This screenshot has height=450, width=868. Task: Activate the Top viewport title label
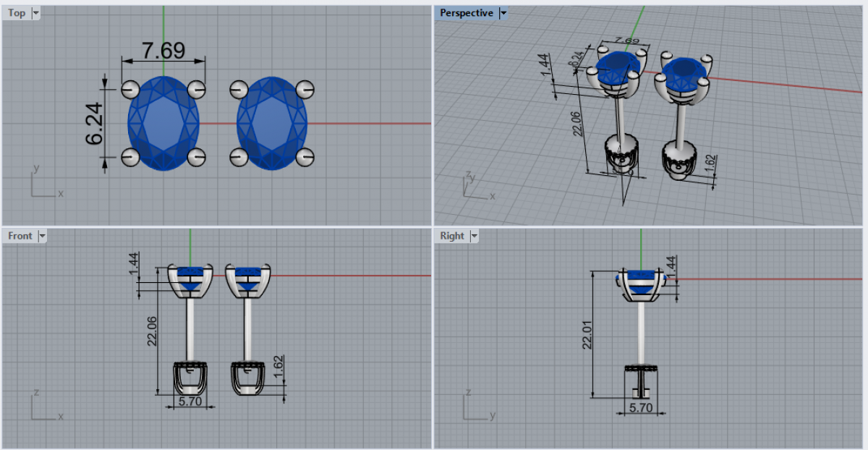click(x=17, y=13)
